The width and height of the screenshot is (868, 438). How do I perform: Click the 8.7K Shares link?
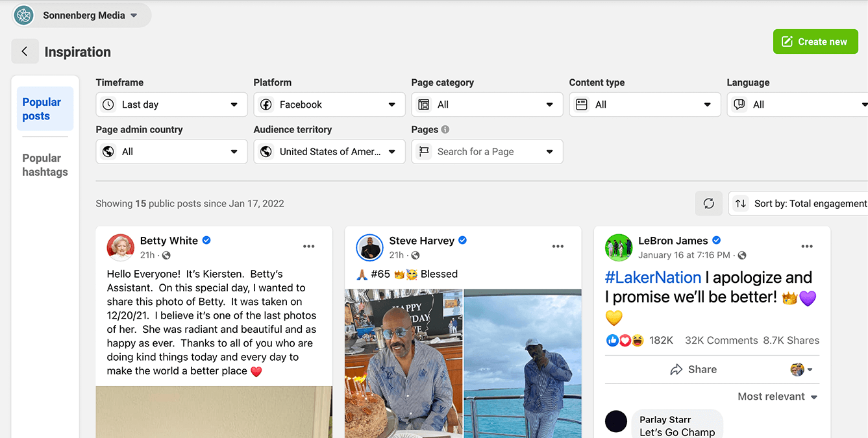(x=791, y=341)
